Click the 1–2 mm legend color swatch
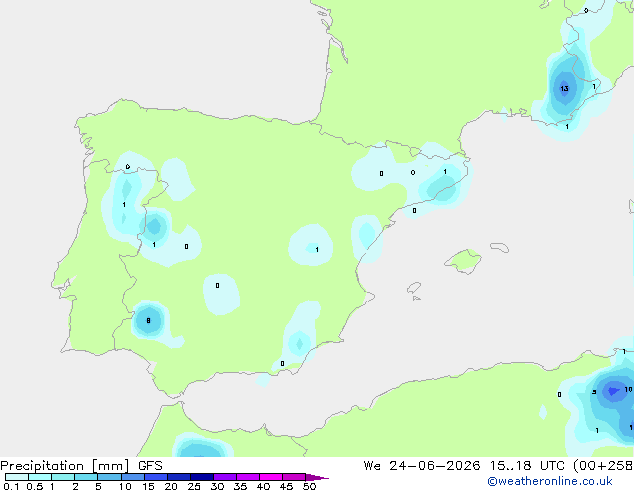The height and width of the screenshot is (490, 634). [63, 477]
